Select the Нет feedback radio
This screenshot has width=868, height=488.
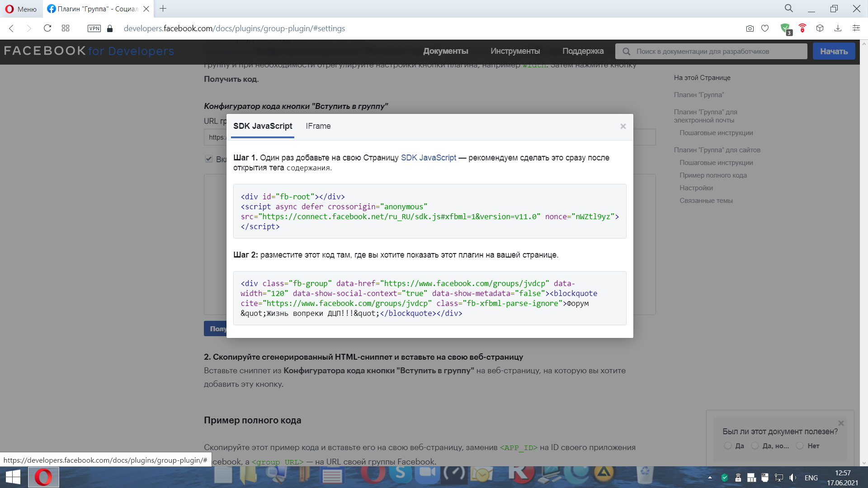coord(800,446)
